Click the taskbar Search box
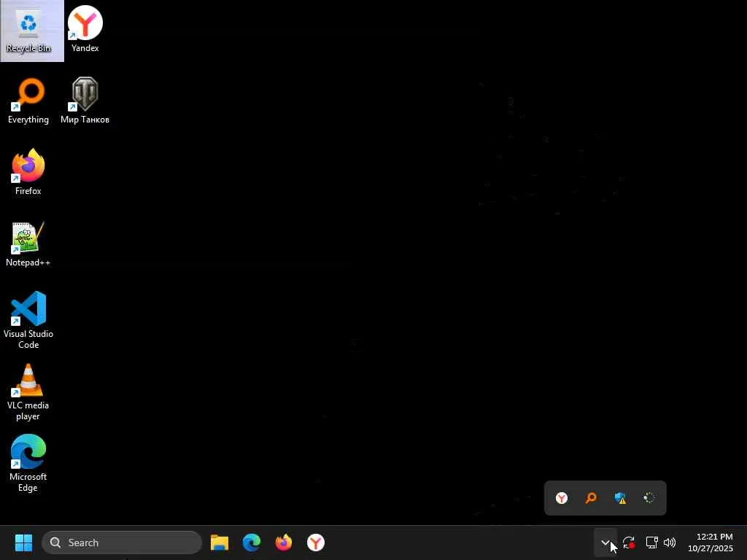This screenshot has width=747, height=560. pyautogui.click(x=122, y=542)
